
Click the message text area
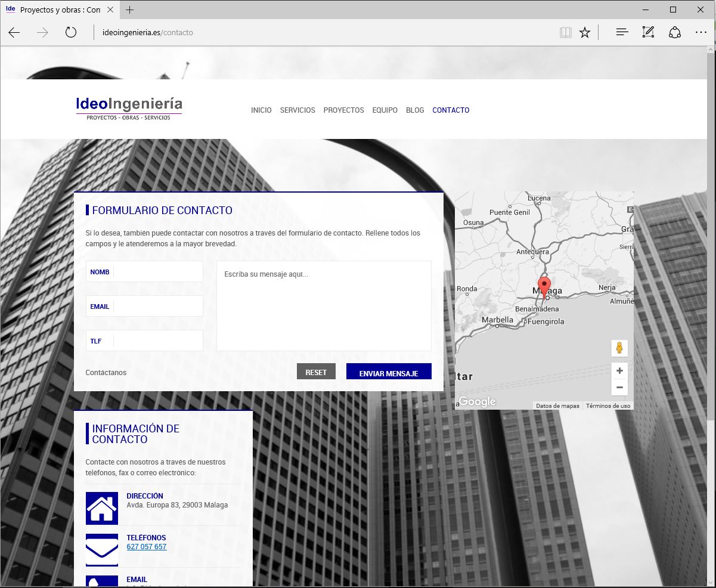[324, 306]
